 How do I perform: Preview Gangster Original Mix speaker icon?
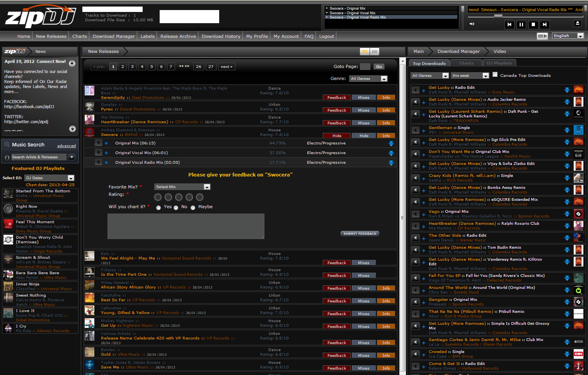(416, 302)
